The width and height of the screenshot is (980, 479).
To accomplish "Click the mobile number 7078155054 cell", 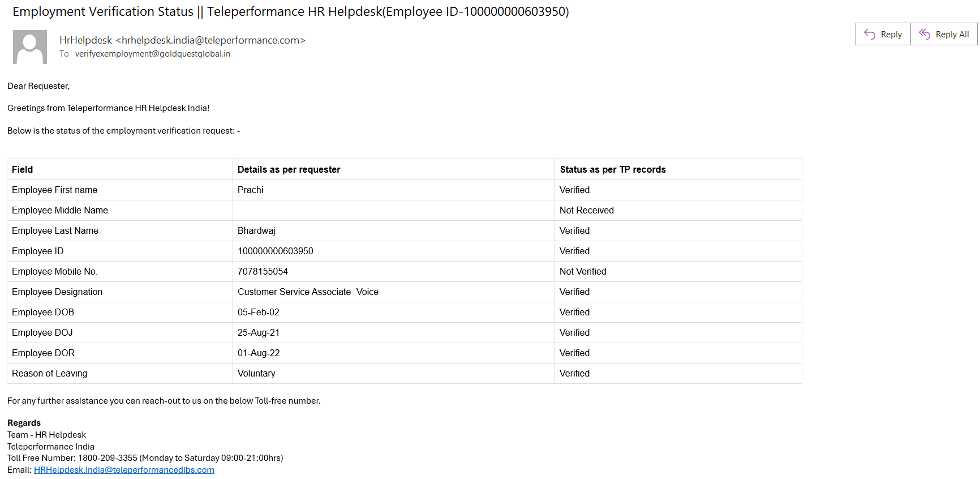I will click(x=263, y=272).
